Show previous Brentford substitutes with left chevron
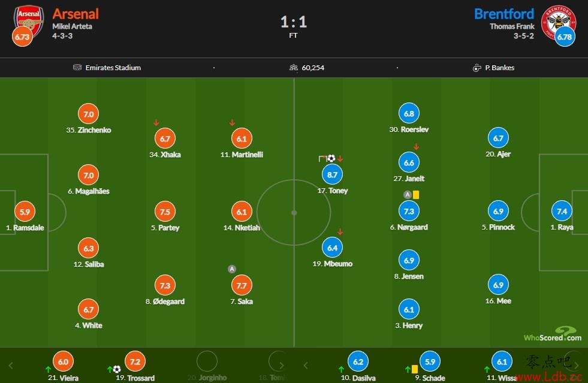Screen dimensions: 588x383 pyautogui.click(x=306, y=366)
